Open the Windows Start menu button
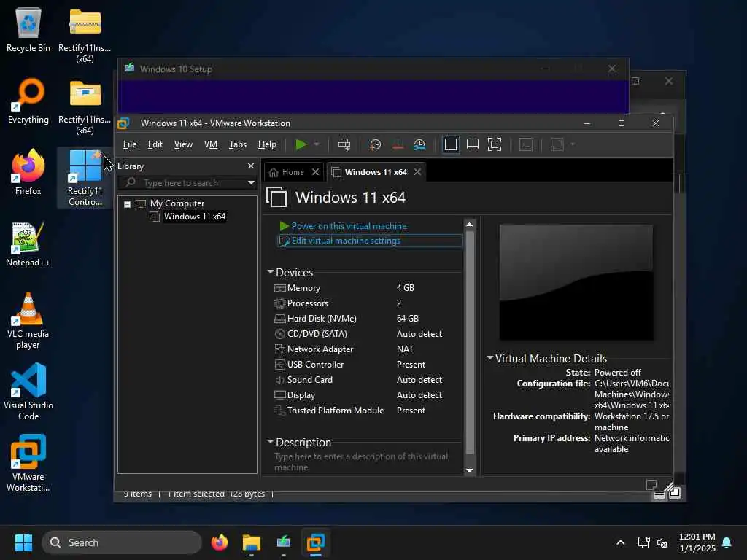This screenshot has height=560, width=747. pos(23,542)
